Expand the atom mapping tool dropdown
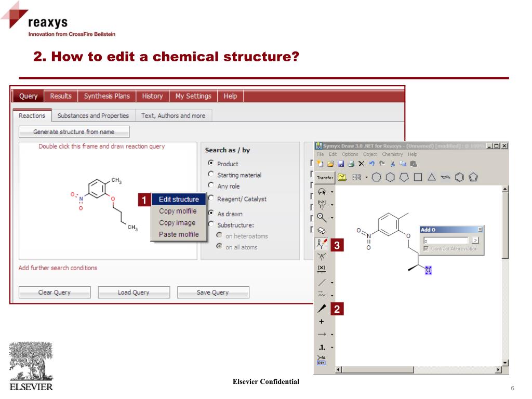532x399 pixels. (x=332, y=348)
